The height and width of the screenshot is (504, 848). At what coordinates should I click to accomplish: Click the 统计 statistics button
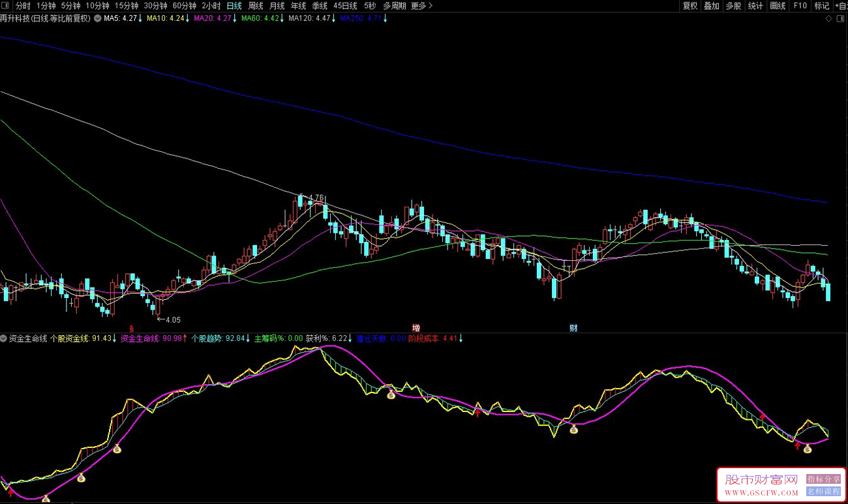(755, 6)
